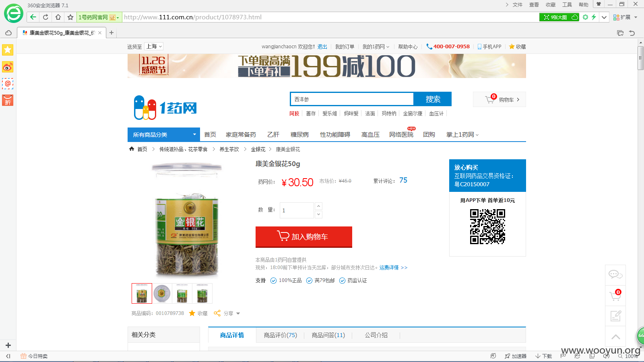Open favorites star in left sidebar
The height and width of the screenshot is (362, 644).
tap(8, 49)
